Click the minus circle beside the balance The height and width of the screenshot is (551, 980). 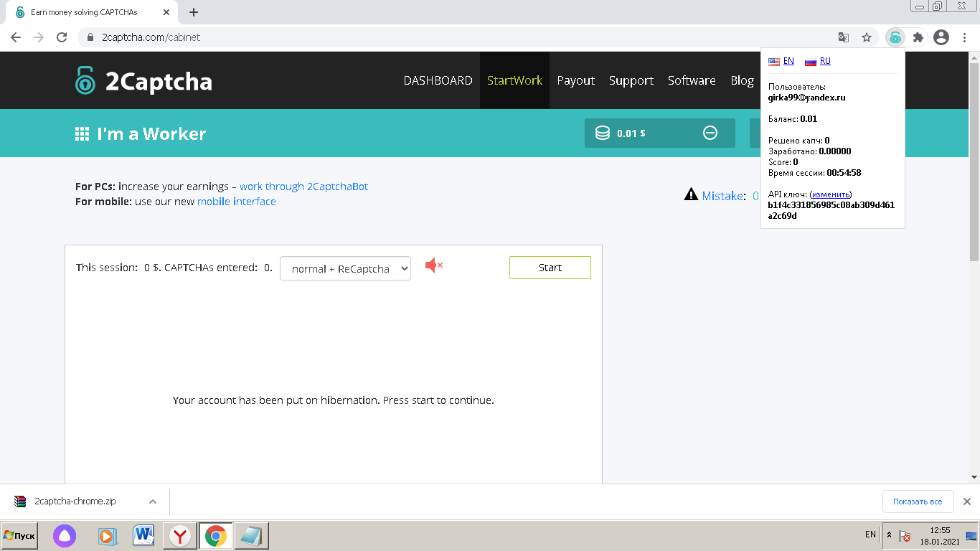tap(710, 133)
